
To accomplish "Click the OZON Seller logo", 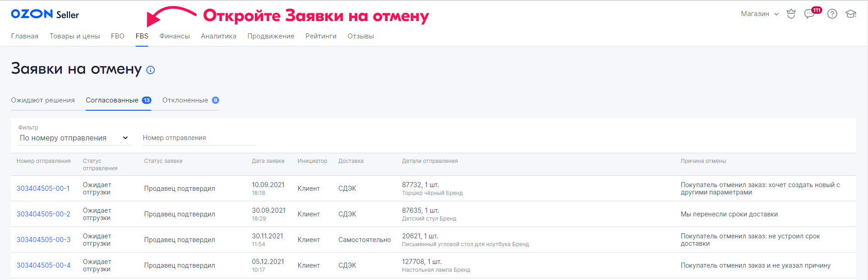I will point(45,14).
